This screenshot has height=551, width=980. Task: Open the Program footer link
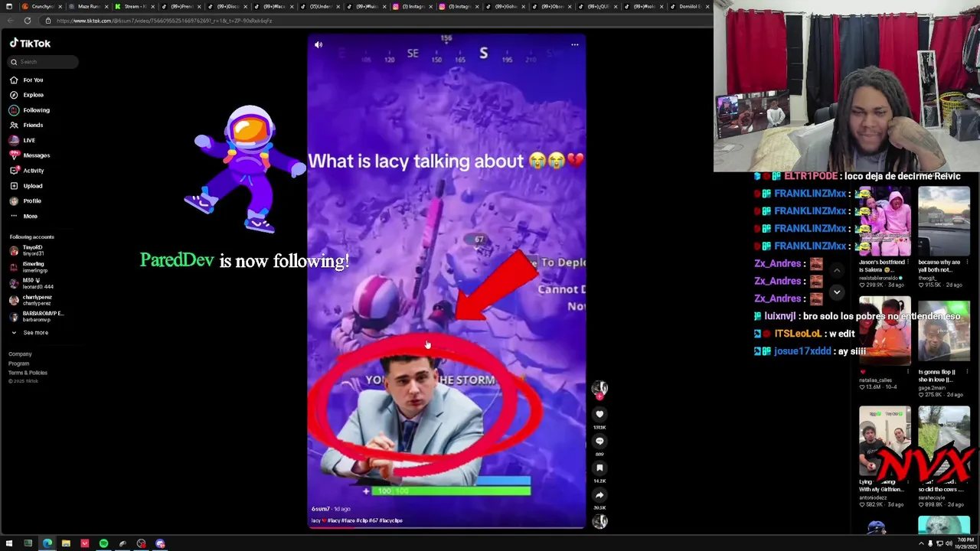click(x=18, y=364)
